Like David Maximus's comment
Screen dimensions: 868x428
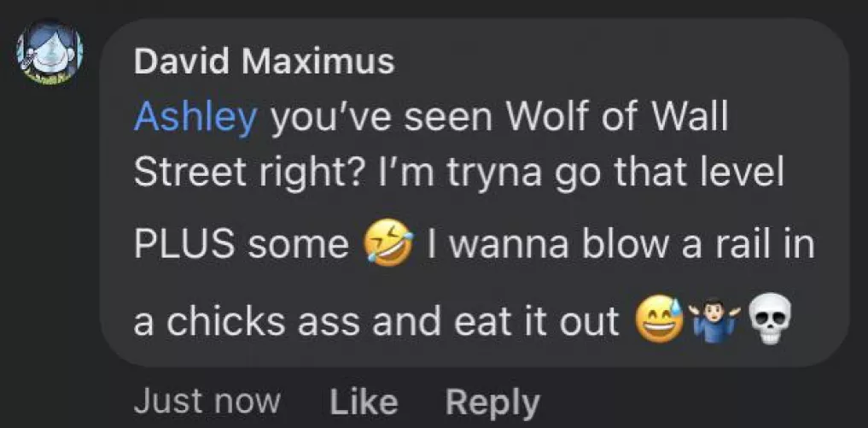click(x=363, y=401)
